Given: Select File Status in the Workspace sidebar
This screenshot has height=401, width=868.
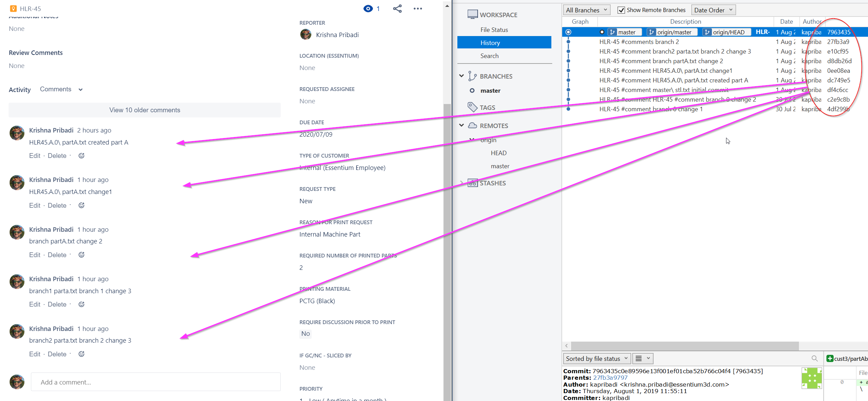Looking at the screenshot, I should [494, 30].
